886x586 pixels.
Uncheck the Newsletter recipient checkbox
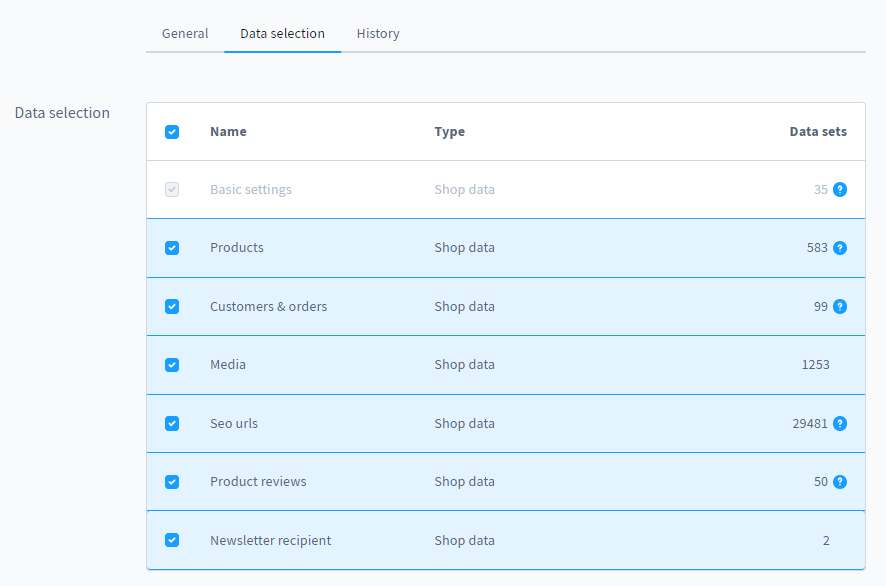172,540
